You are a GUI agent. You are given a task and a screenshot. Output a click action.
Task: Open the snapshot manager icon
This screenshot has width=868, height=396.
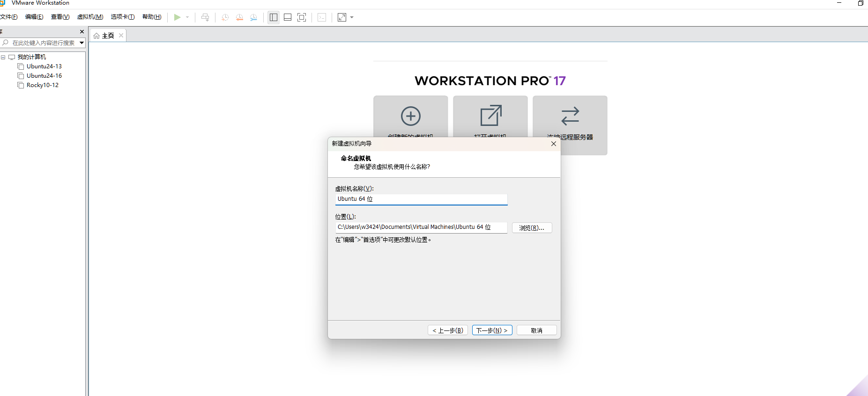point(253,17)
